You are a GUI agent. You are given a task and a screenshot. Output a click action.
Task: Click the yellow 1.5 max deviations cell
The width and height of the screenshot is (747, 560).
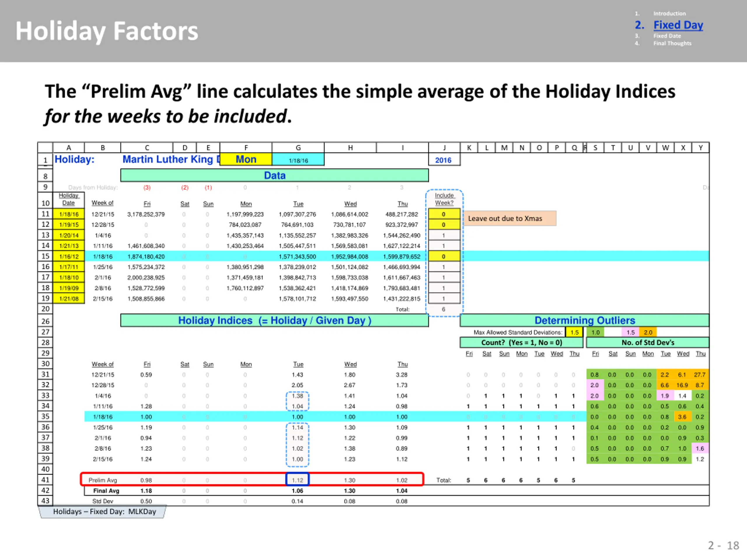(x=575, y=332)
